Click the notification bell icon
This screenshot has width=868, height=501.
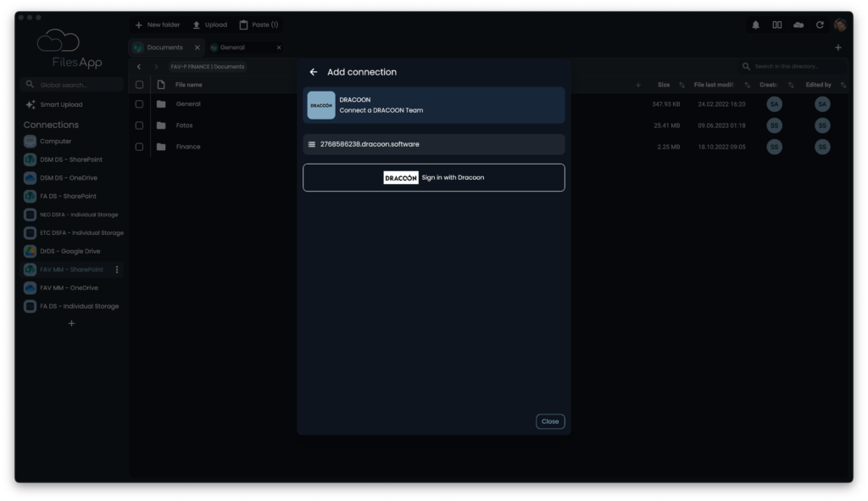(755, 25)
